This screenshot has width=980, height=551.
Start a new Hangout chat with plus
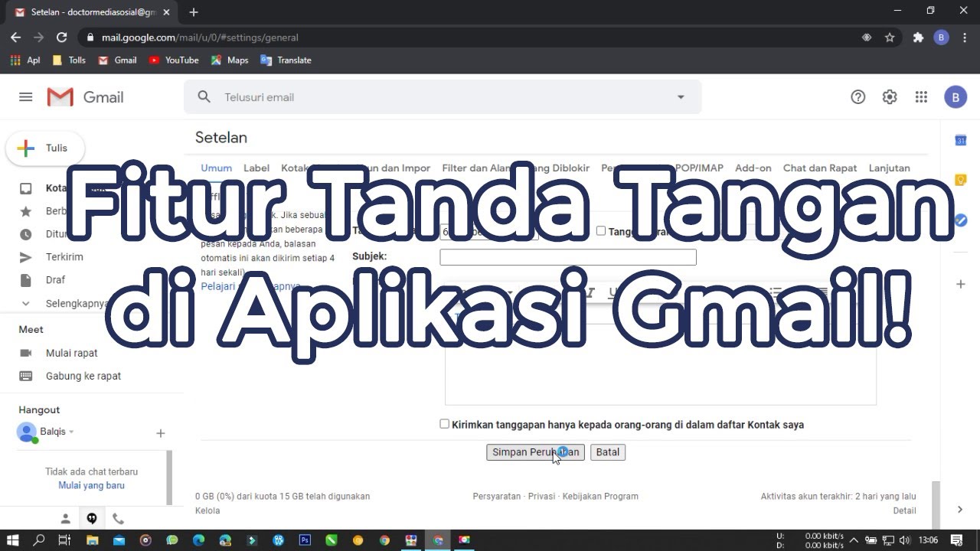click(161, 433)
